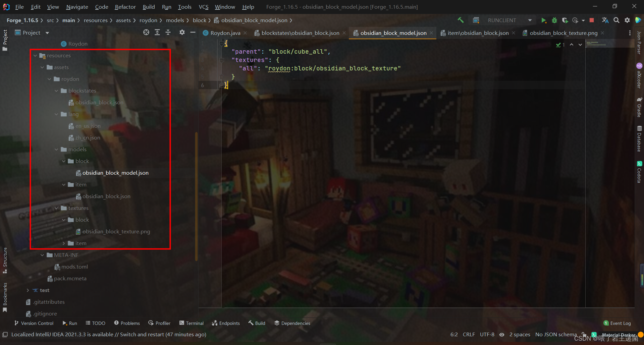
Task: Go to next highlighted problem
Action: coord(580,45)
